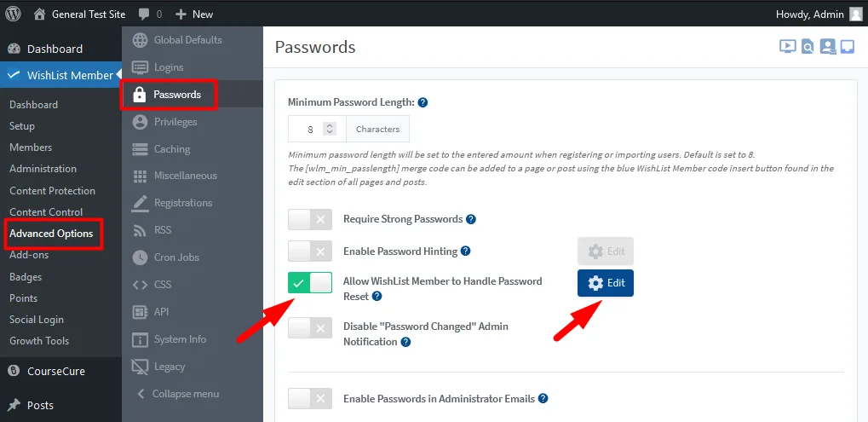Viewport: 868px width, 422px height.
Task: Open the video tutorial icon
Action: (x=788, y=47)
